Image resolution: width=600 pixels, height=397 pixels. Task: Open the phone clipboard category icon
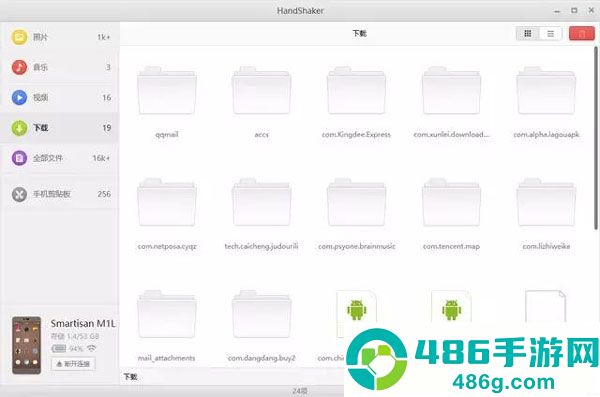[19, 194]
